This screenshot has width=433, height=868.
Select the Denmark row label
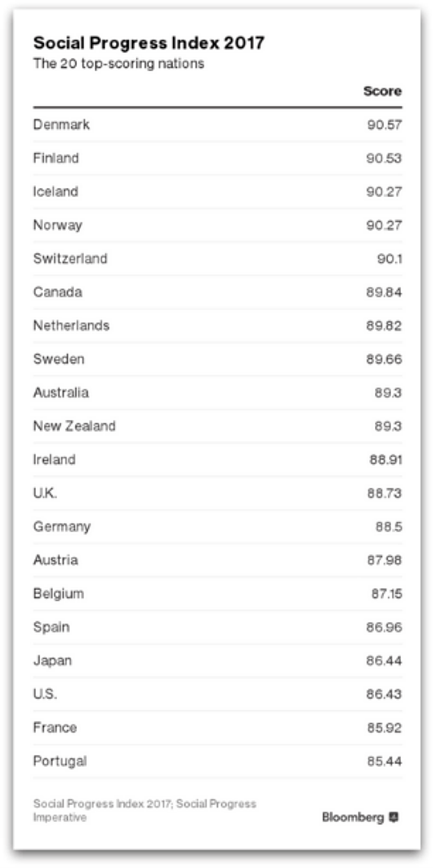click(61, 125)
